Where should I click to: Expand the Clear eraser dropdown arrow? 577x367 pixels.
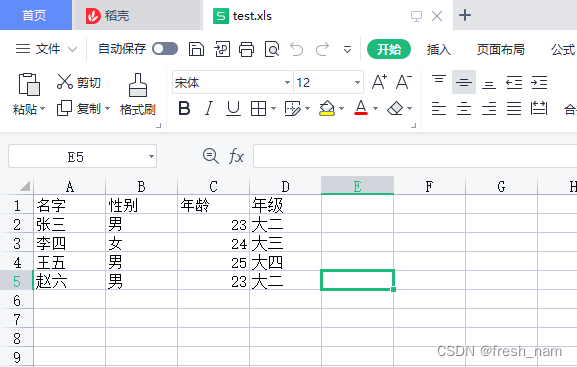click(410, 109)
